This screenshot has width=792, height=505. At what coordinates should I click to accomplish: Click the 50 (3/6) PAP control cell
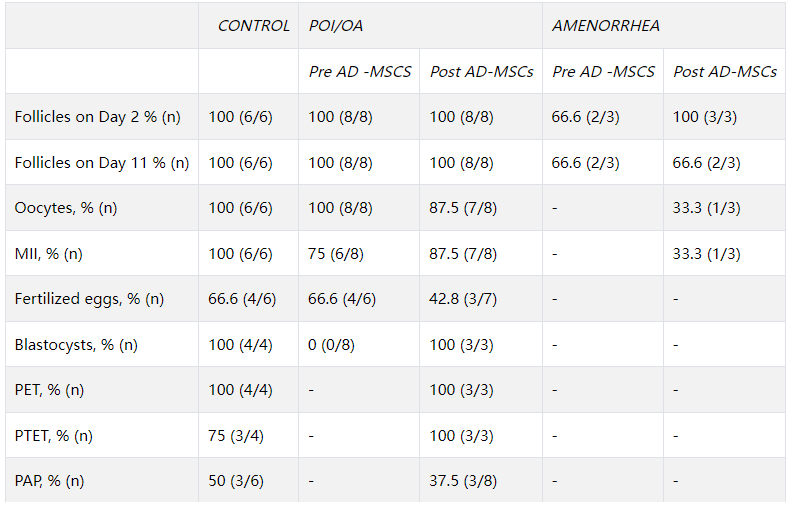click(x=236, y=481)
